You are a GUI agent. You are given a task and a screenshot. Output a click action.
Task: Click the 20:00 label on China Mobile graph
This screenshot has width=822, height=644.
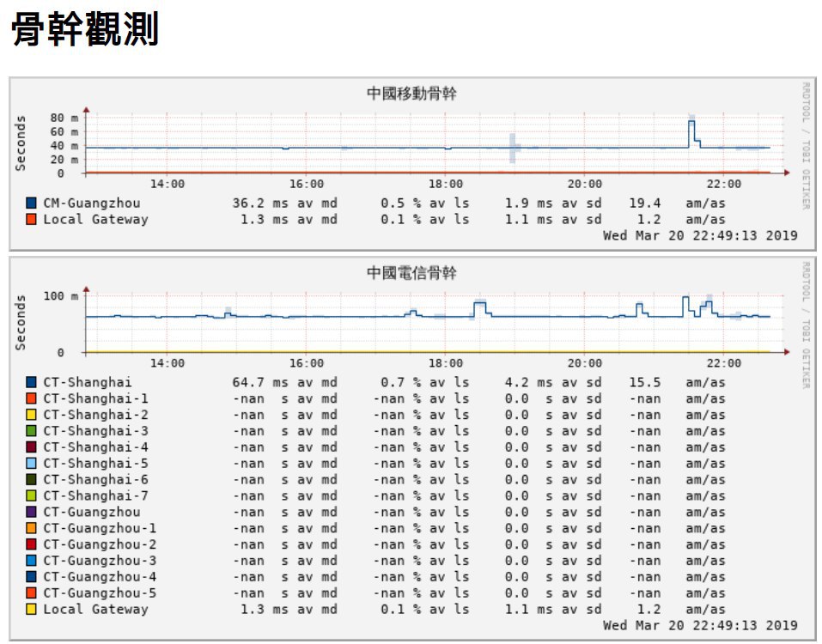click(585, 184)
